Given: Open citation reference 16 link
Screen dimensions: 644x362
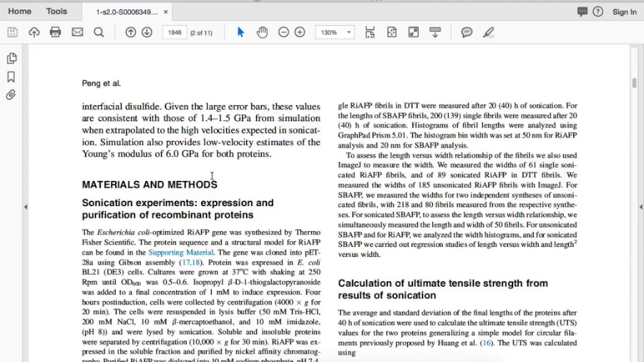Looking at the screenshot, I should click(x=486, y=343).
